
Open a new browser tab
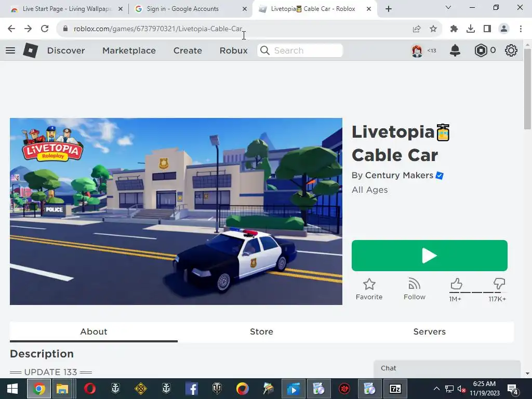click(x=389, y=9)
